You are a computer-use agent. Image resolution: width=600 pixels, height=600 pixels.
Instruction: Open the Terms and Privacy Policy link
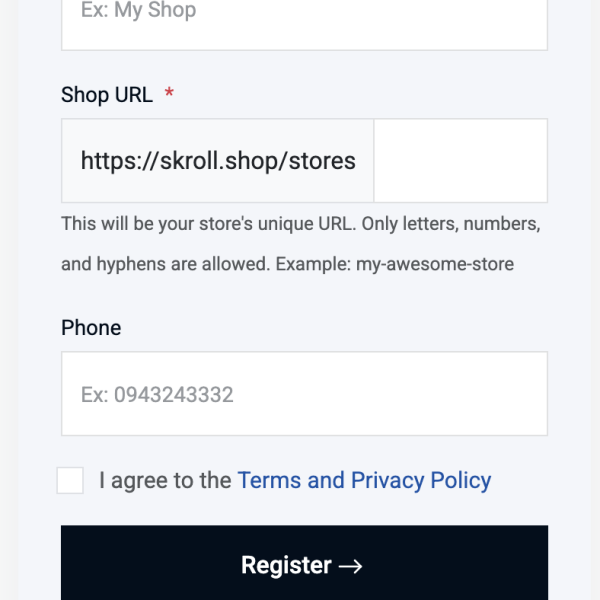(364, 480)
